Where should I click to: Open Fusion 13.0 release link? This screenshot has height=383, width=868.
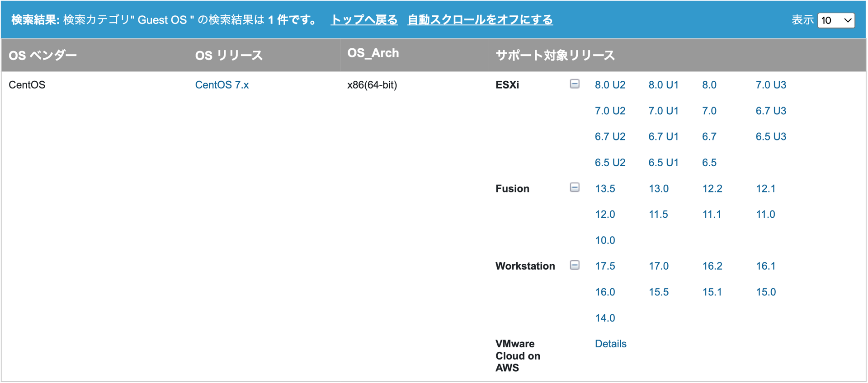[x=658, y=188]
